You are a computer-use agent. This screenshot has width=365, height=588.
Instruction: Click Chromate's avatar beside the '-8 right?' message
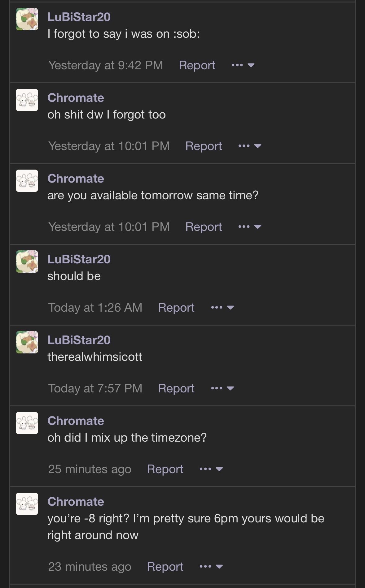click(x=27, y=504)
